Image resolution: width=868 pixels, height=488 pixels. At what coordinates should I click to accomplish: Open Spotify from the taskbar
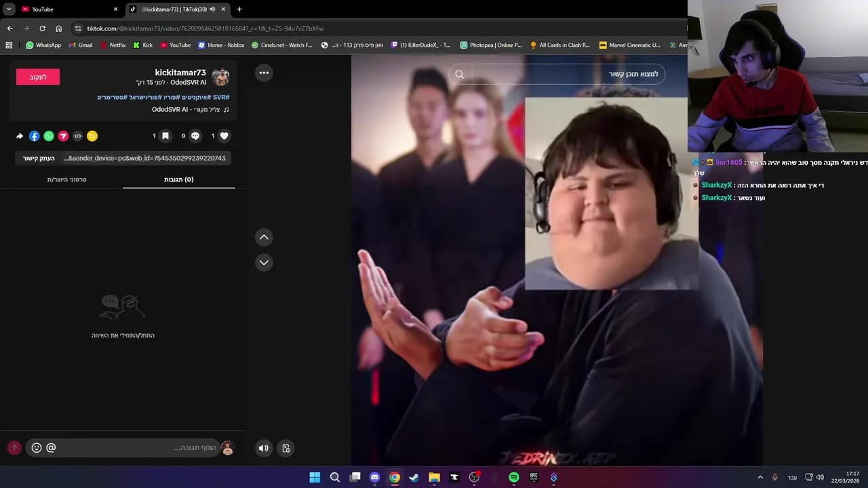click(514, 477)
